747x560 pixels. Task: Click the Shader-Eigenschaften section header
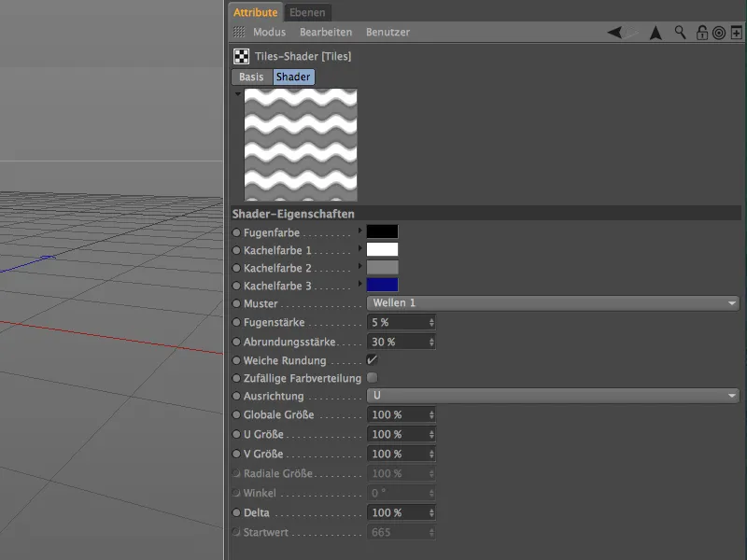[486, 214]
